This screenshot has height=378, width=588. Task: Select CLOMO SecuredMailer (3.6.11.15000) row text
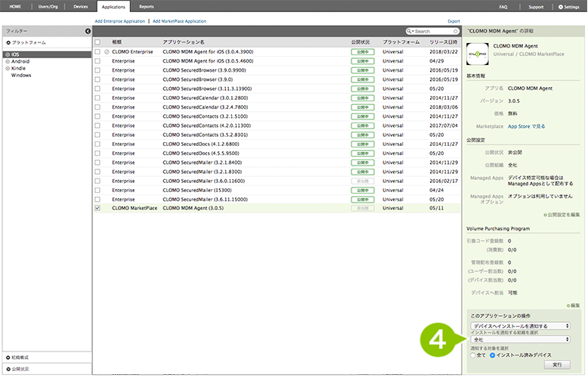(x=205, y=200)
